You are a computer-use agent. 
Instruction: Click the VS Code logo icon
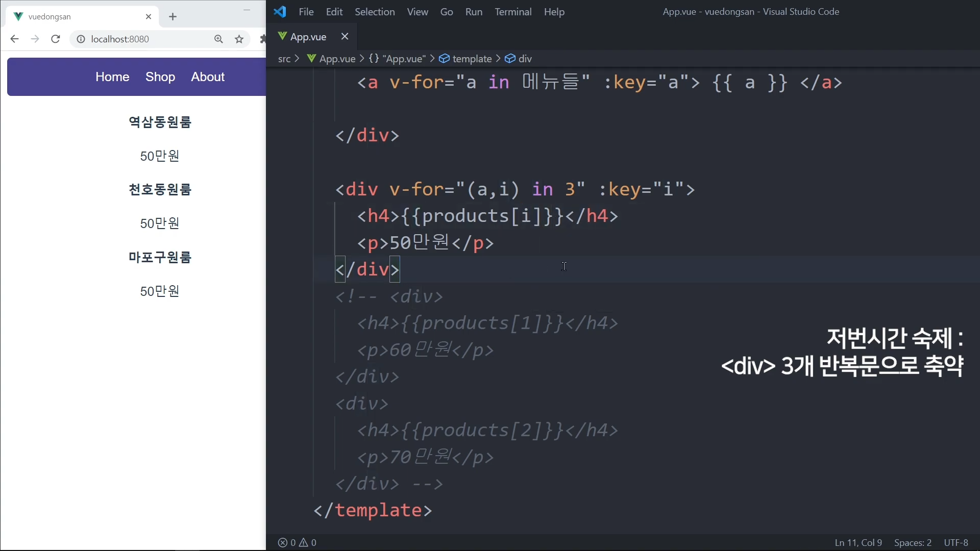(x=280, y=12)
